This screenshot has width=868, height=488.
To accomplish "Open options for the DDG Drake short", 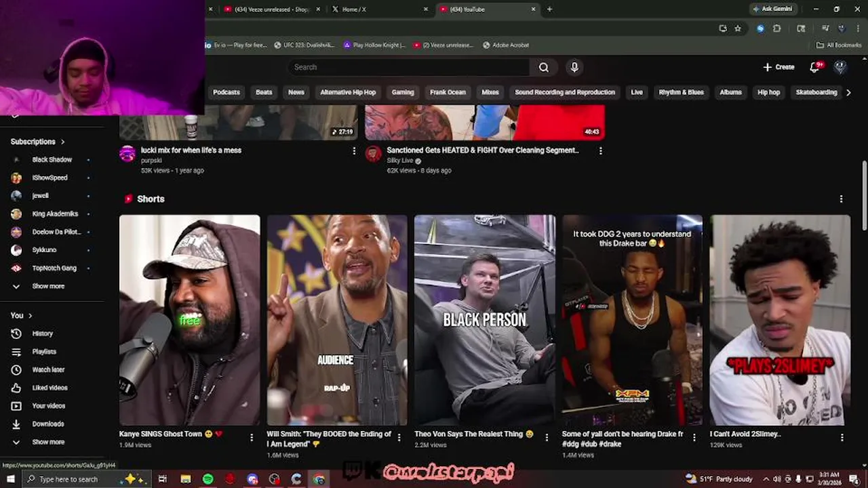I will click(x=694, y=438).
